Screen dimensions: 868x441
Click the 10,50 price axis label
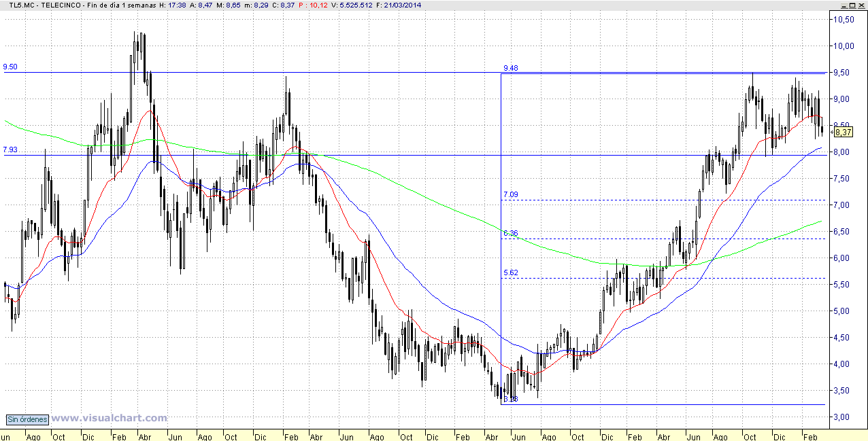pyautogui.click(x=844, y=20)
